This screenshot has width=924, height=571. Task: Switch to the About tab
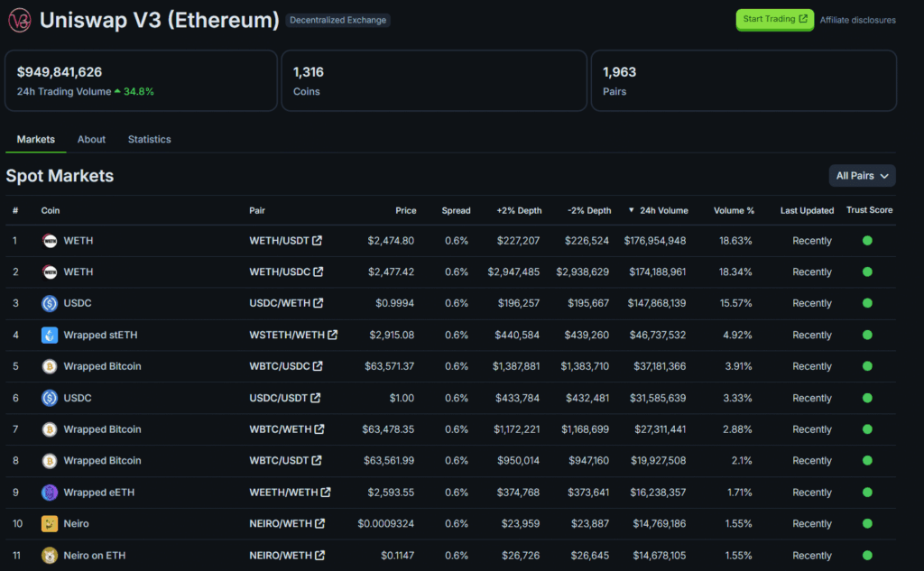91,140
